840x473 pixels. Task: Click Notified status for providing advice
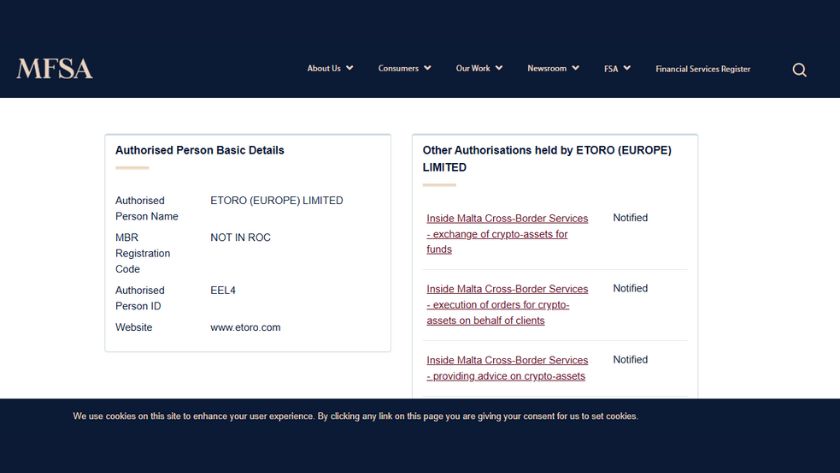click(x=630, y=359)
